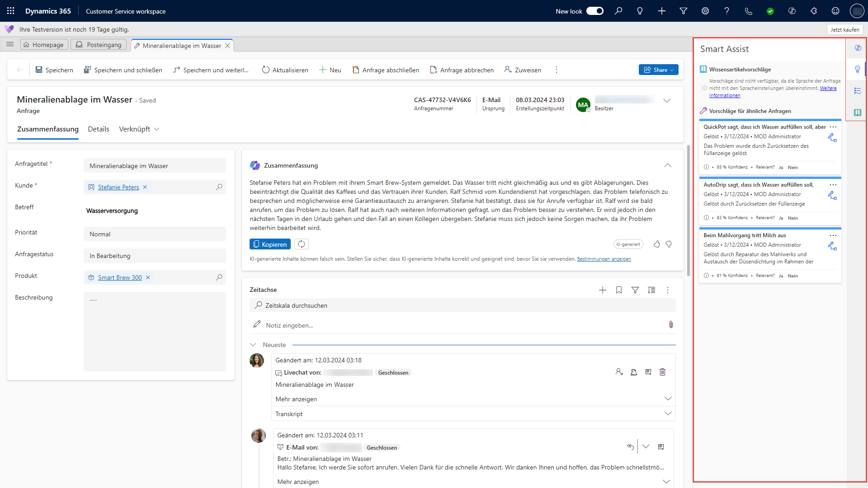Mark first similar case as relevant with Ja

(x=781, y=167)
